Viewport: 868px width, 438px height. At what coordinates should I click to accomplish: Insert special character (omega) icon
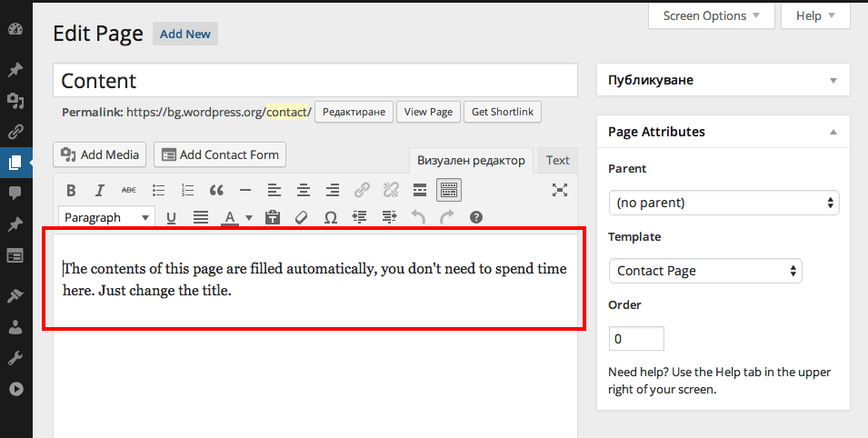[x=330, y=217]
